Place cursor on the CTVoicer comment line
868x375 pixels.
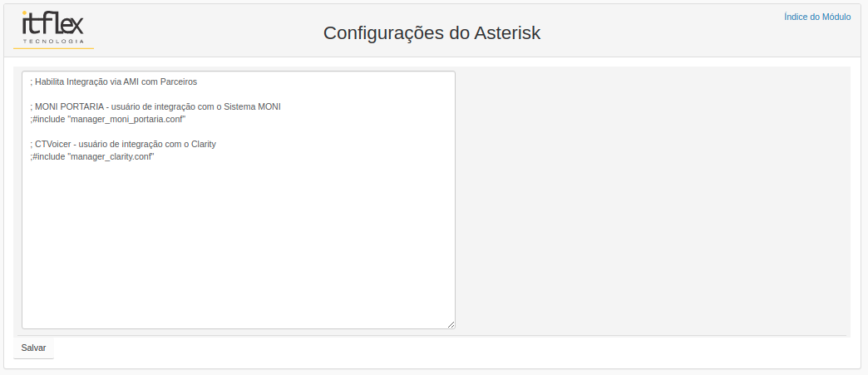click(x=123, y=144)
